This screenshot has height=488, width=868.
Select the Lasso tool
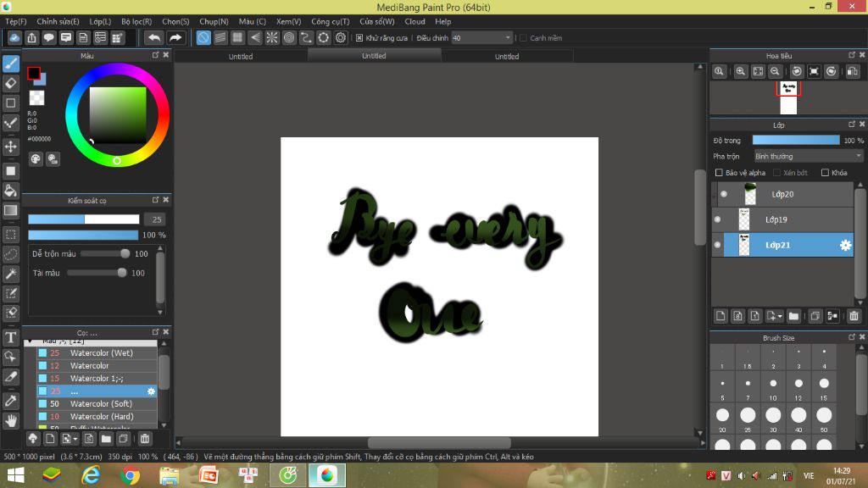11,254
